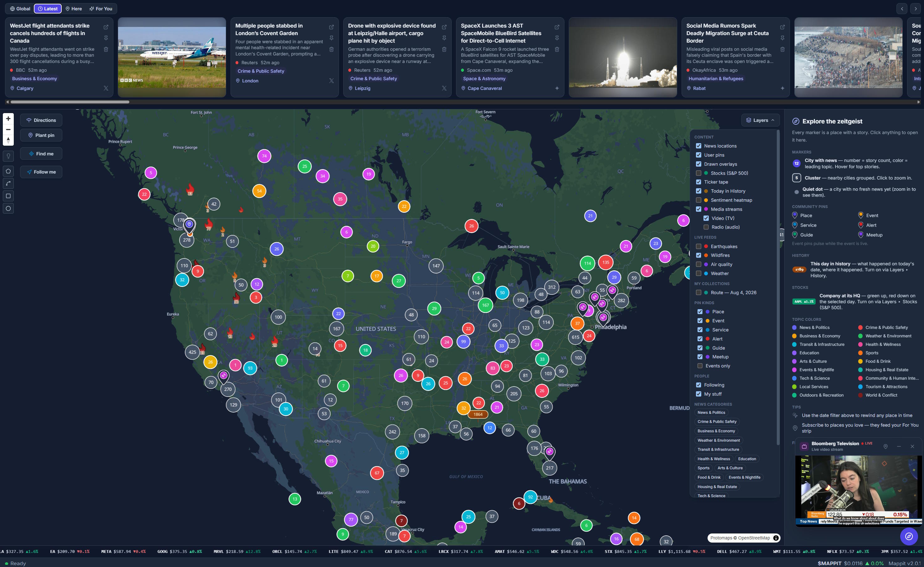Minimize the Bloomberg Television player
Image resolution: width=924 pixels, height=567 pixels.
click(x=899, y=446)
